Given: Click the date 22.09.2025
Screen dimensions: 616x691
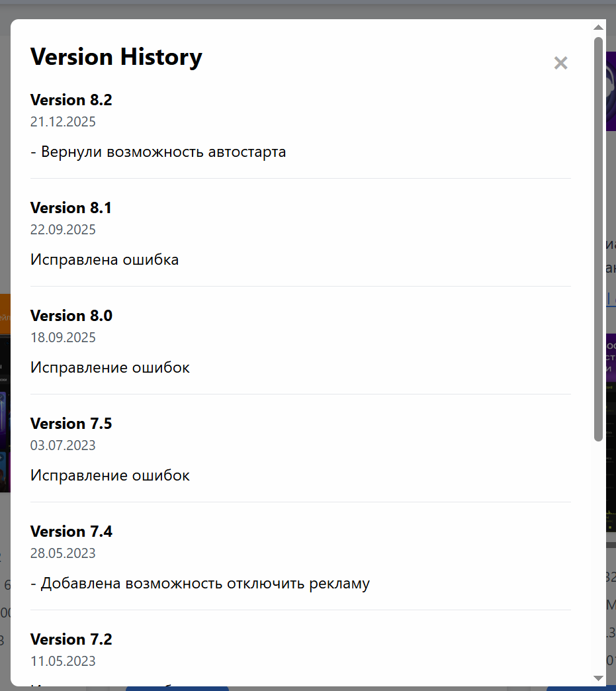Looking at the screenshot, I should (x=63, y=230).
